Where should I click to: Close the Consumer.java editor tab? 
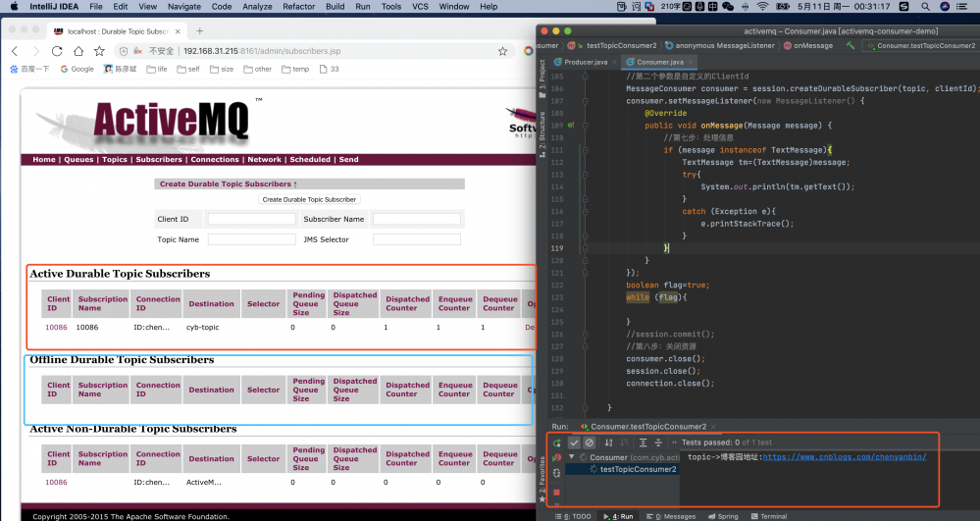pyautogui.click(x=691, y=62)
